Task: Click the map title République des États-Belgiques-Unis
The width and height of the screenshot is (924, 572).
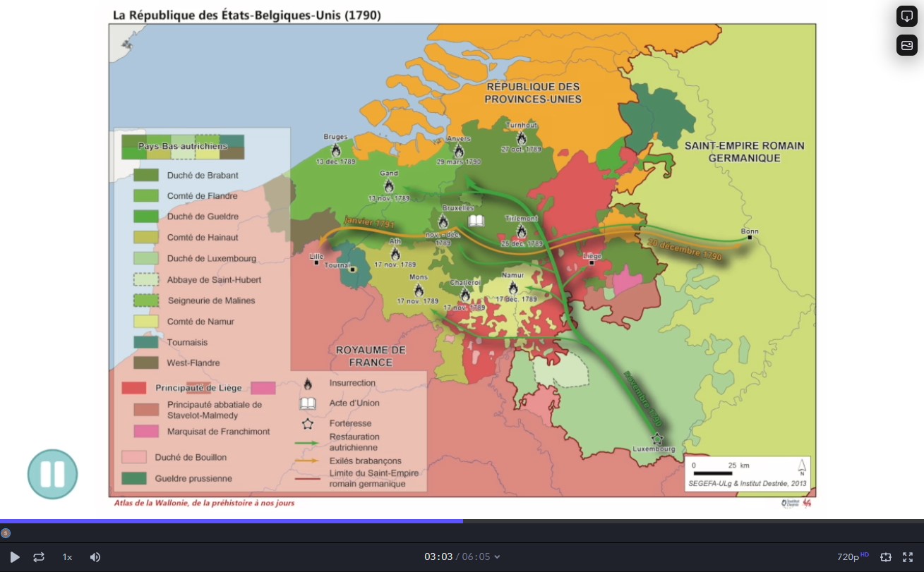Action: point(247,15)
